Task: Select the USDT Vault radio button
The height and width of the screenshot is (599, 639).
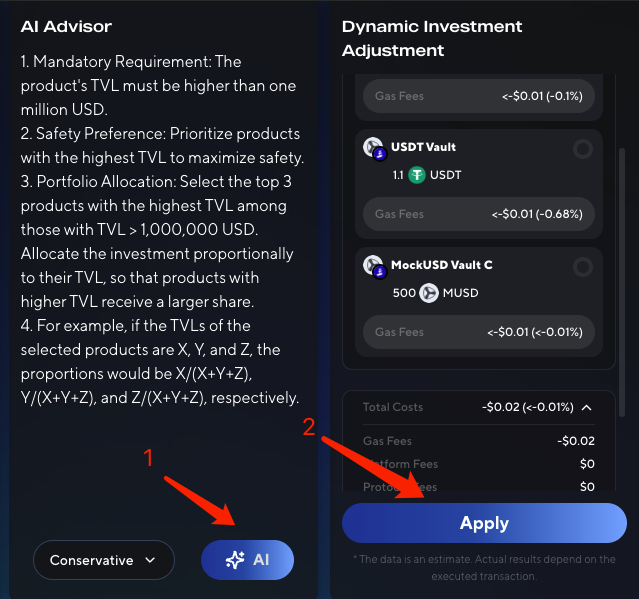Action: [x=583, y=150]
